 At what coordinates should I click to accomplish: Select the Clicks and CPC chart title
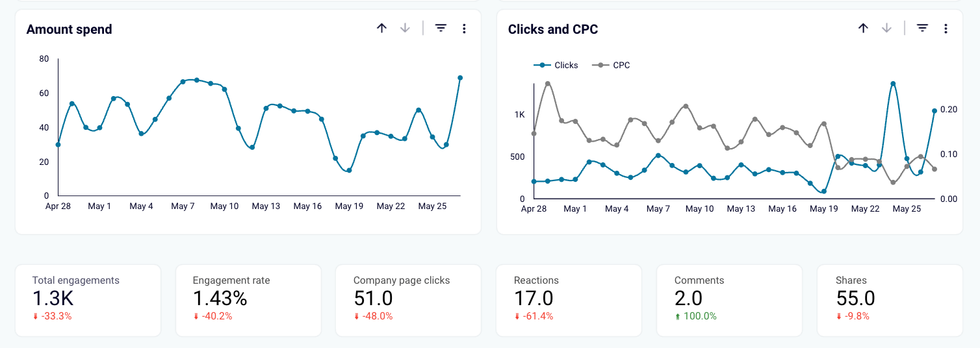click(553, 29)
